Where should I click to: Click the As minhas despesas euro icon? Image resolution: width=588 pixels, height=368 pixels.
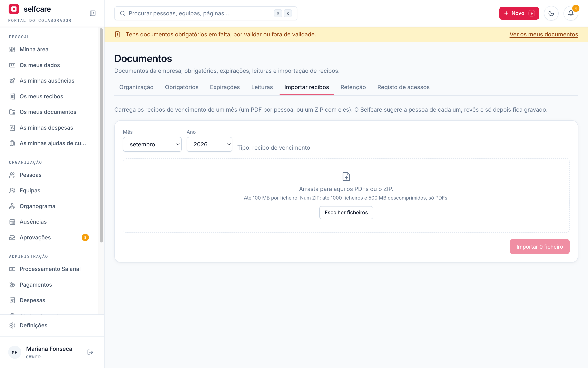(x=12, y=128)
